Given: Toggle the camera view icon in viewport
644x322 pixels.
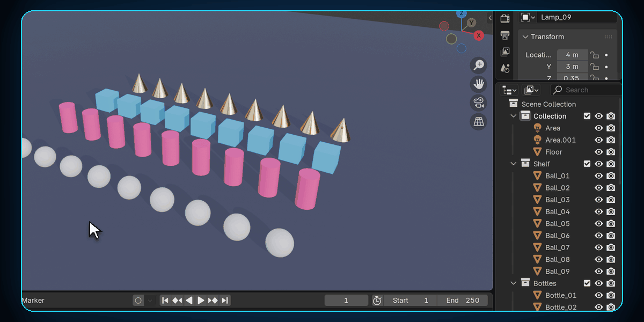Looking at the screenshot, I should tap(478, 103).
